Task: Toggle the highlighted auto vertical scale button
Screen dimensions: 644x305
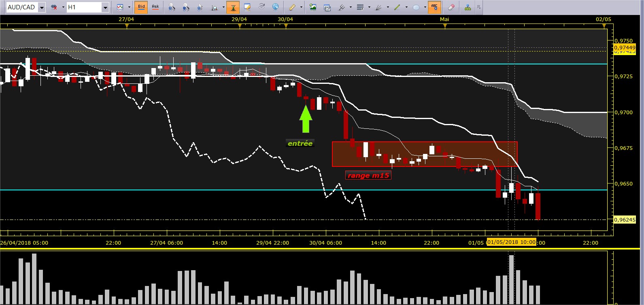Action: coord(233,7)
